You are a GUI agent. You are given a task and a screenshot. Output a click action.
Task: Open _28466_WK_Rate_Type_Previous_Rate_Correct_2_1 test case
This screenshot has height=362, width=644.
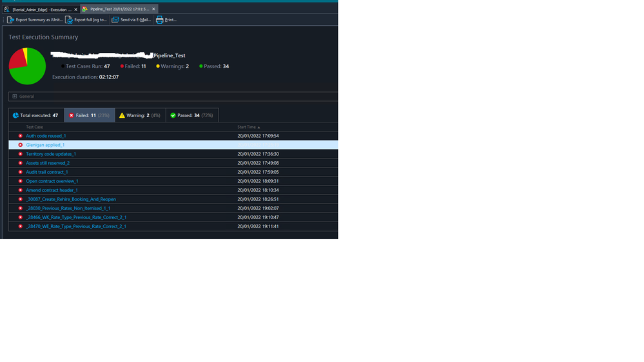coord(76,217)
